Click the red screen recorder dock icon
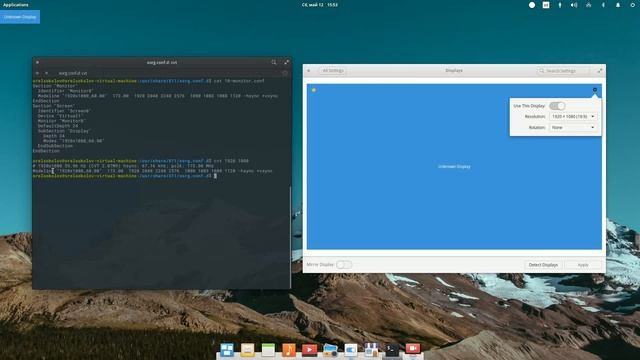This screenshot has width=640, height=360. coord(413,349)
